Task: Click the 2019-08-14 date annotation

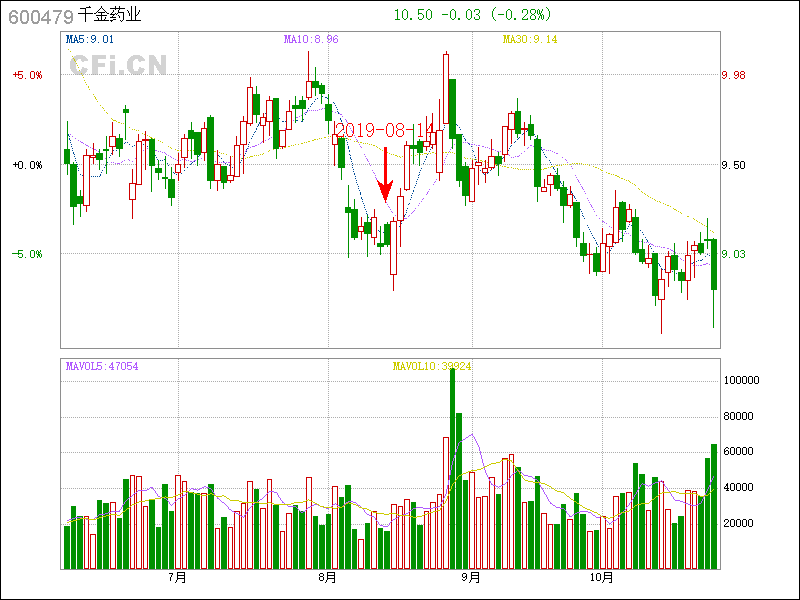Action: (x=384, y=130)
